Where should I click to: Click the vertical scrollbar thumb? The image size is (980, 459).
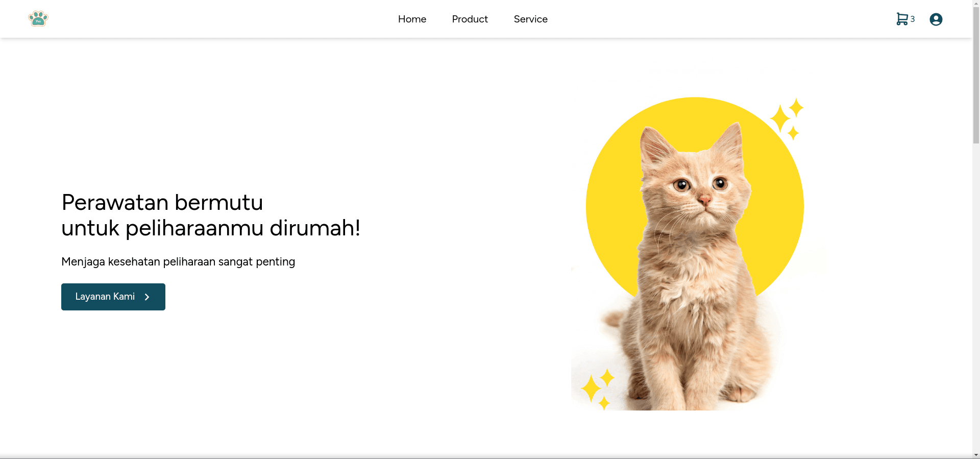pyautogui.click(x=976, y=77)
